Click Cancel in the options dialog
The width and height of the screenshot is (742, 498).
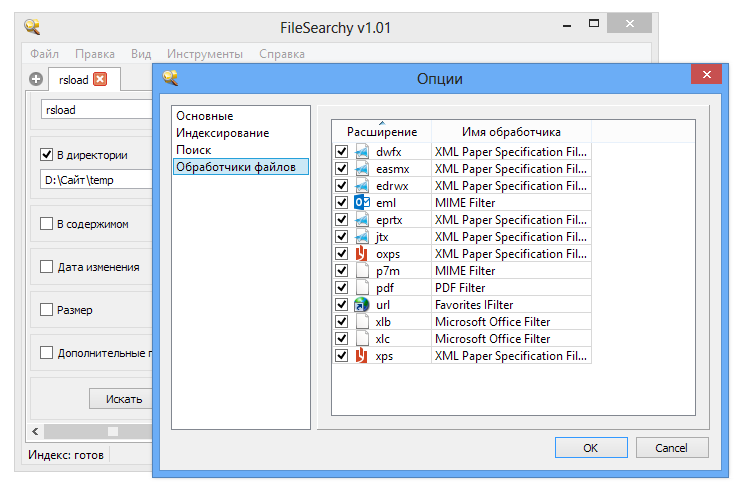pos(672,448)
